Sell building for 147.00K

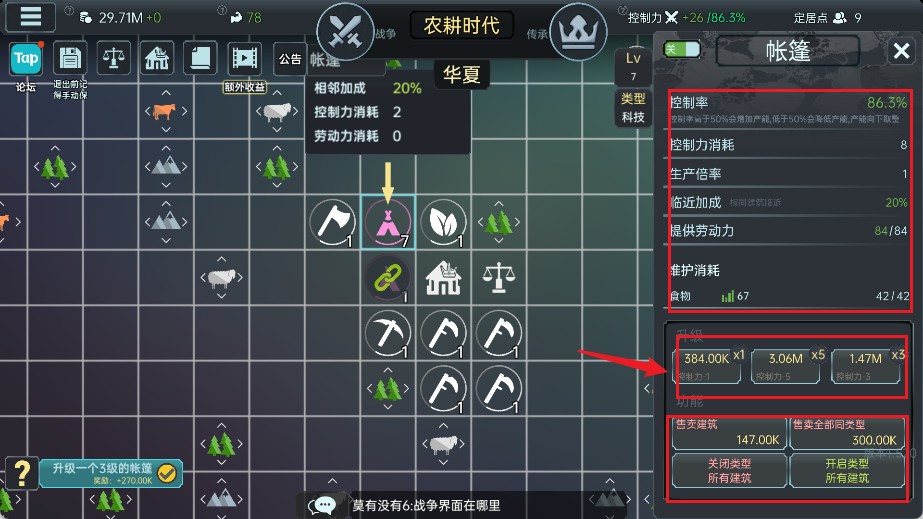[x=729, y=433]
